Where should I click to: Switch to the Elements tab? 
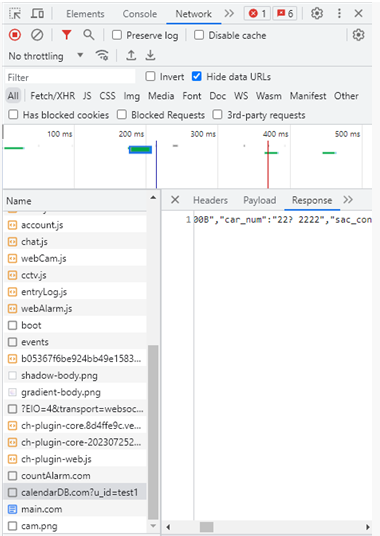click(85, 14)
